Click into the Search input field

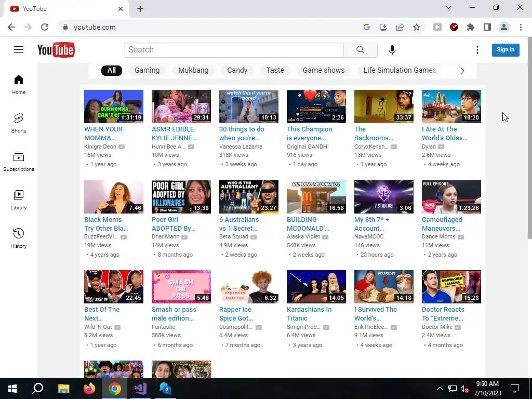234,50
